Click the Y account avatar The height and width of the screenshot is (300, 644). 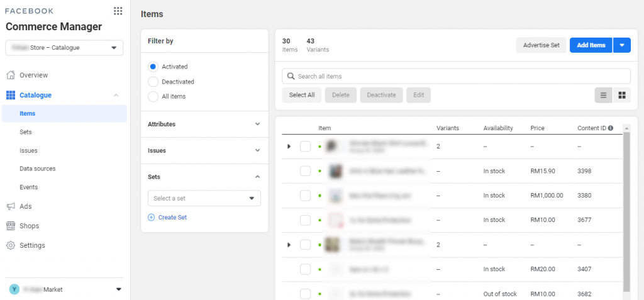[x=14, y=290]
